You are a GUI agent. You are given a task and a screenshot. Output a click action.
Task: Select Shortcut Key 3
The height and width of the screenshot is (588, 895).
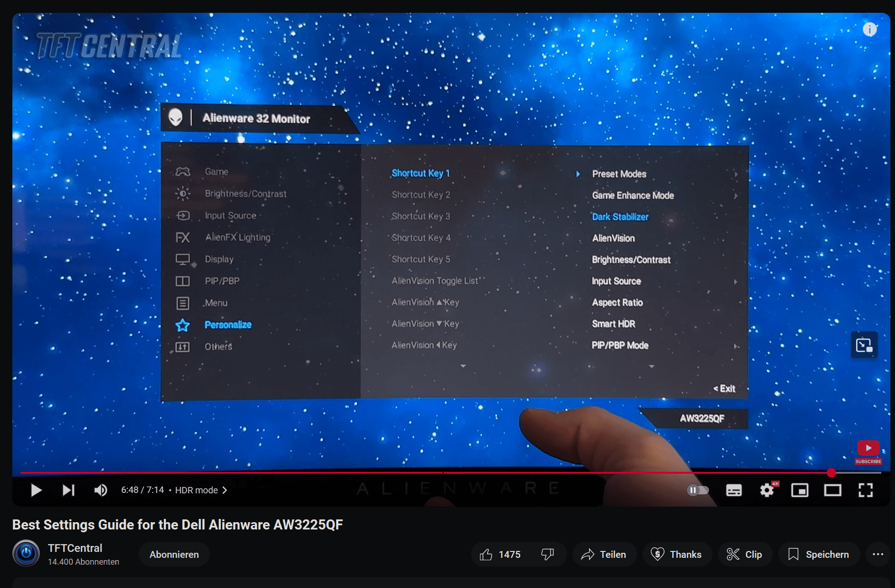[x=421, y=216]
